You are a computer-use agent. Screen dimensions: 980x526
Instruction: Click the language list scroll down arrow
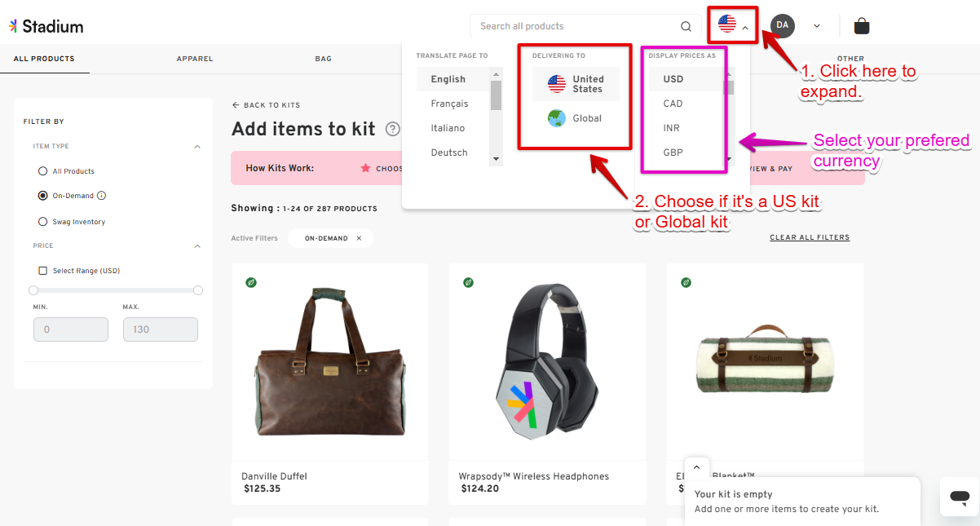tap(496, 158)
